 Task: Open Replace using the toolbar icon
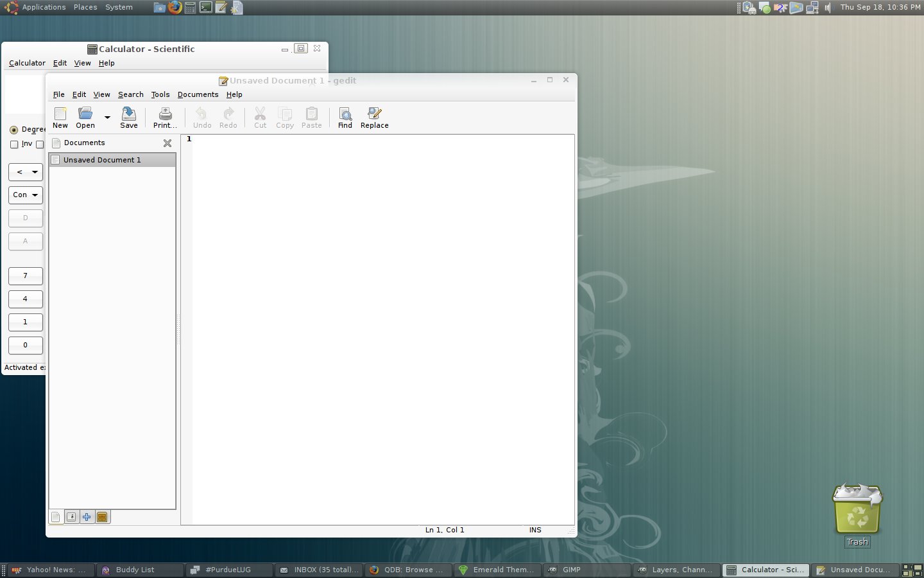[x=375, y=118]
